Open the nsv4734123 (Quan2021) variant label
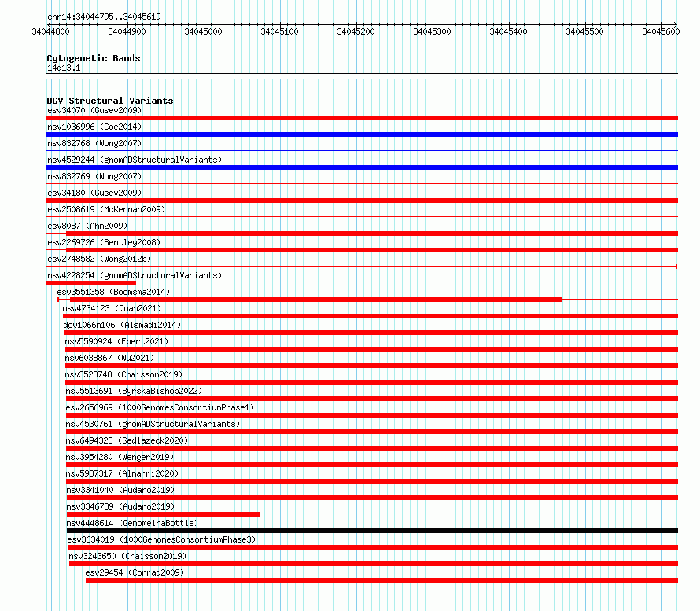 [112, 308]
